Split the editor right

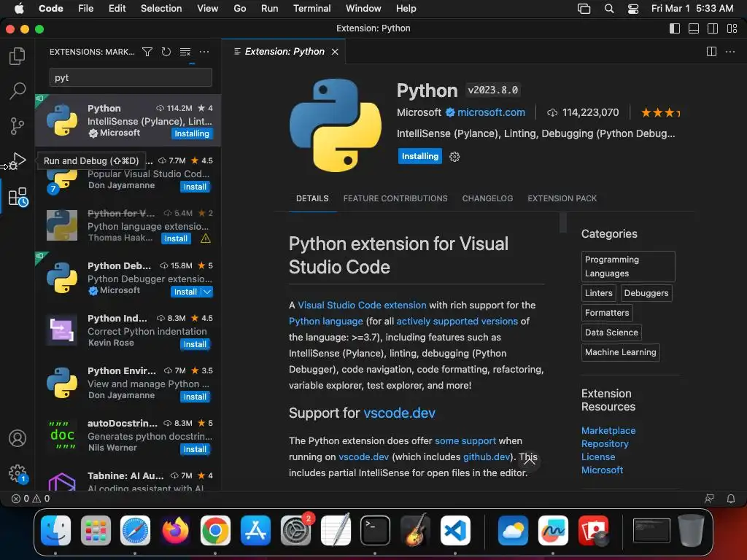coord(711,52)
